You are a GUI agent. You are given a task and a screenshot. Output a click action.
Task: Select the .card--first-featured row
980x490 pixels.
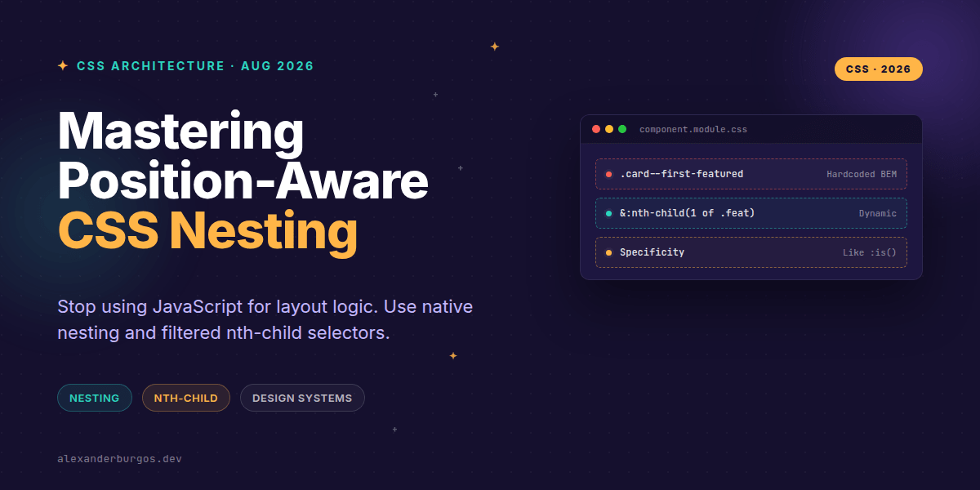(x=751, y=174)
